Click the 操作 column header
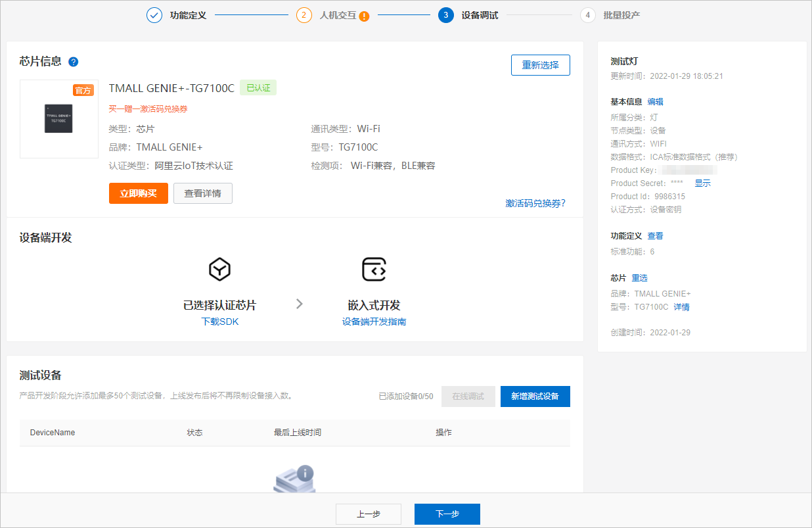 coord(444,433)
